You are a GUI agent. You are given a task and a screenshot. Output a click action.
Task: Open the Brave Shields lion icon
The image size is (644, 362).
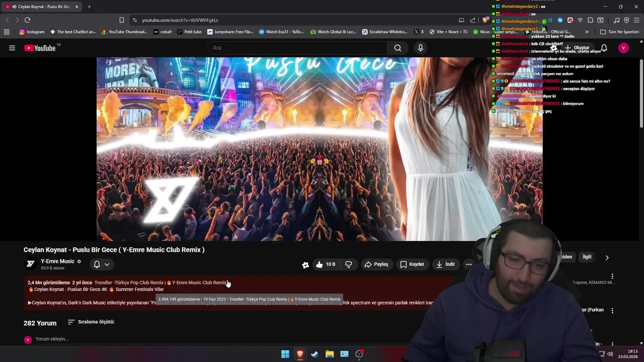coord(485,20)
